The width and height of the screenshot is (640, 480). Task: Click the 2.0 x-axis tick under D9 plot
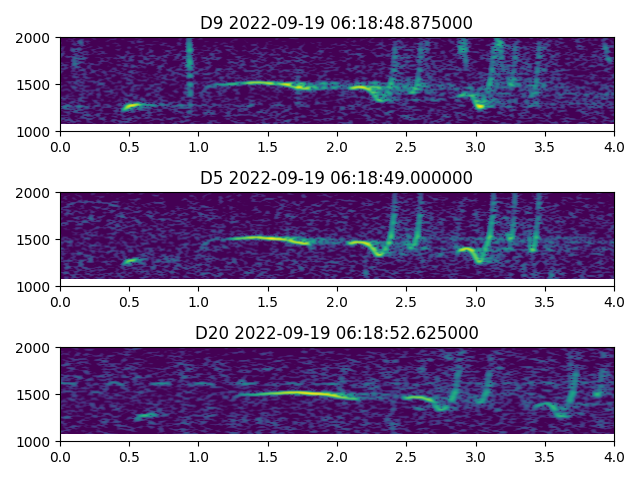[337, 146]
